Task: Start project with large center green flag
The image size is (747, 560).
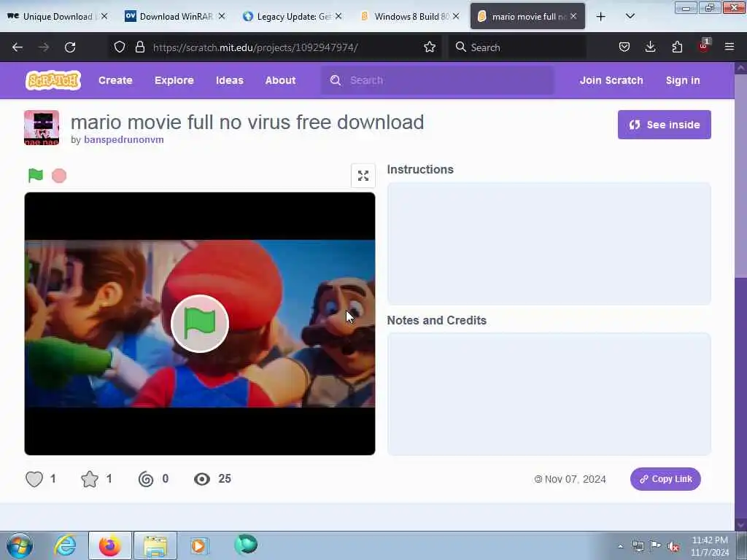Action: pyautogui.click(x=200, y=324)
